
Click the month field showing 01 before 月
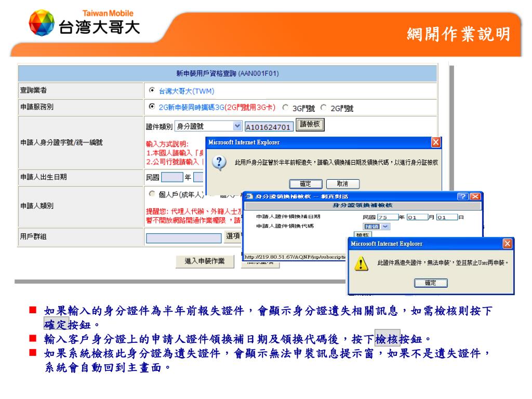[x=417, y=217]
